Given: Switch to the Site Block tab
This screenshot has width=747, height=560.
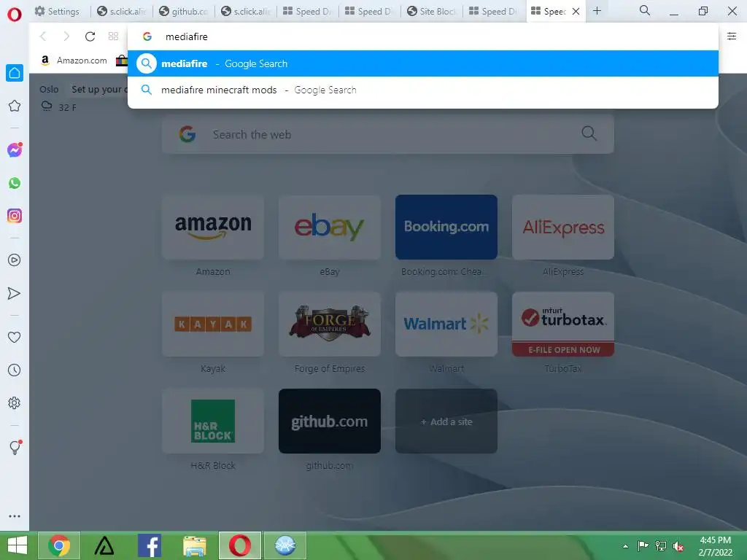Looking at the screenshot, I should 432,12.
